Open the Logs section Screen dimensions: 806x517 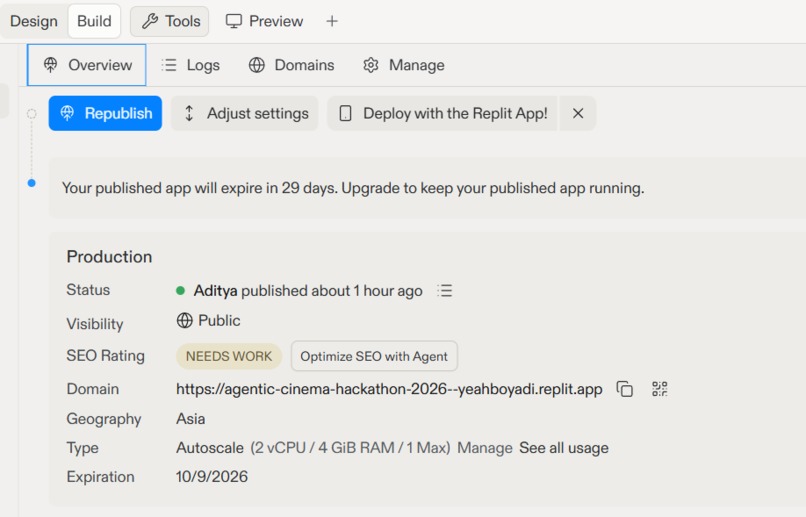tap(190, 65)
